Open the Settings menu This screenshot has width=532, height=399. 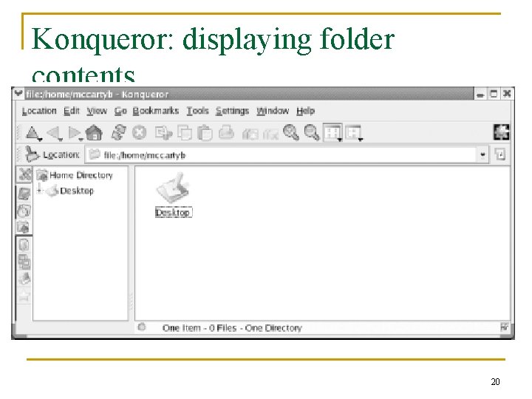click(x=233, y=111)
